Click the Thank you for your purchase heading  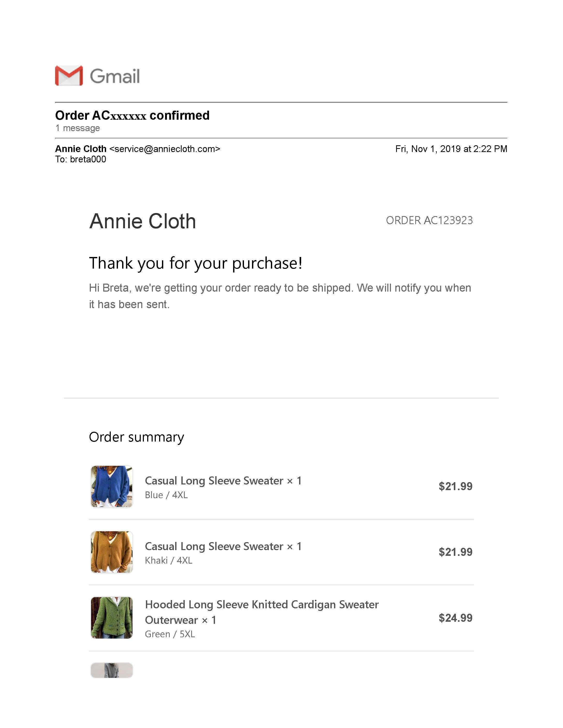point(196,263)
